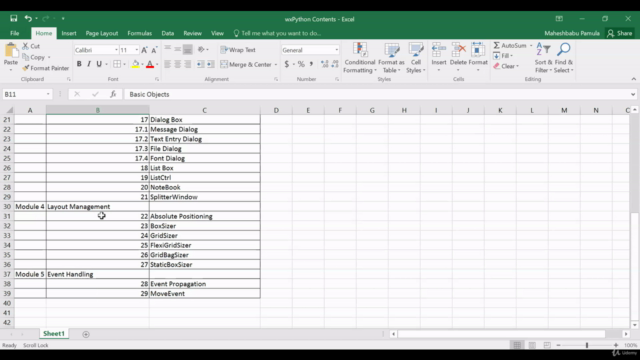The width and height of the screenshot is (640, 360).
Task: Toggle Bold formatting
Action: [x=79, y=64]
